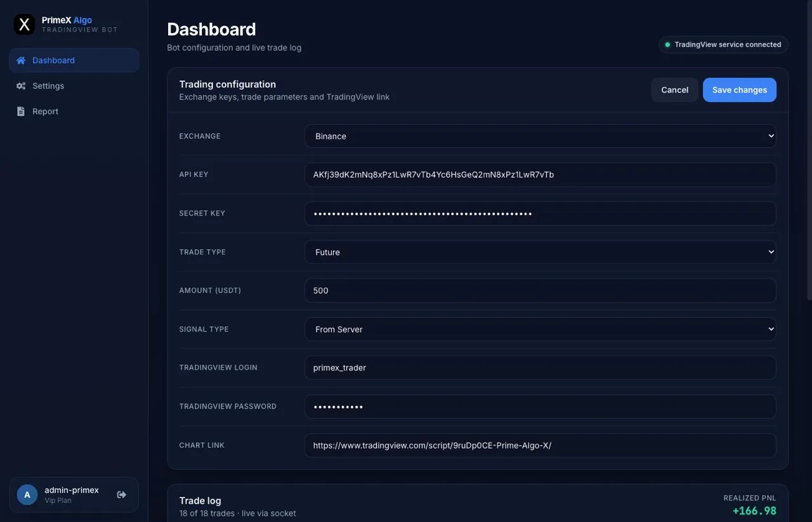Click the 'Vip Plan' label
Image resolution: width=812 pixels, height=522 pixels.
(x=58, y=500)
